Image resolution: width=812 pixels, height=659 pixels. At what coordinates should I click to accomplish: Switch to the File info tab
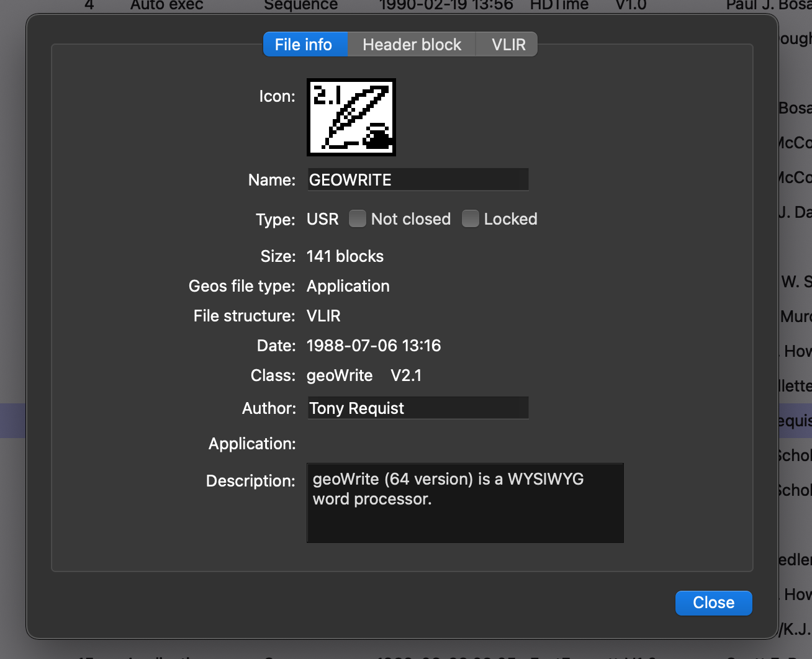click(305, 45)
